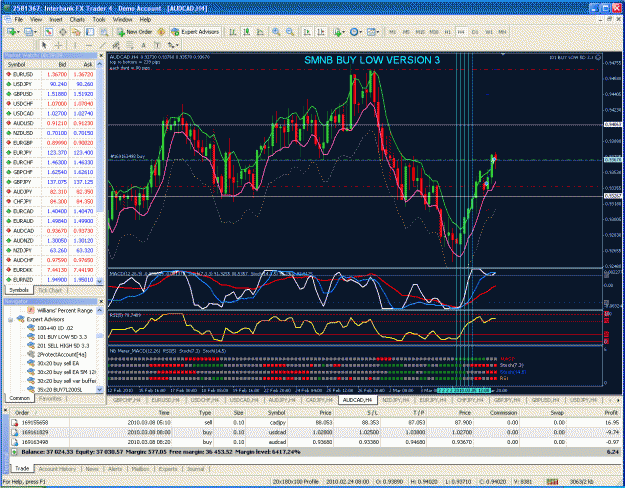
Task: Open the Account History tab
Action: pos(57,469)
